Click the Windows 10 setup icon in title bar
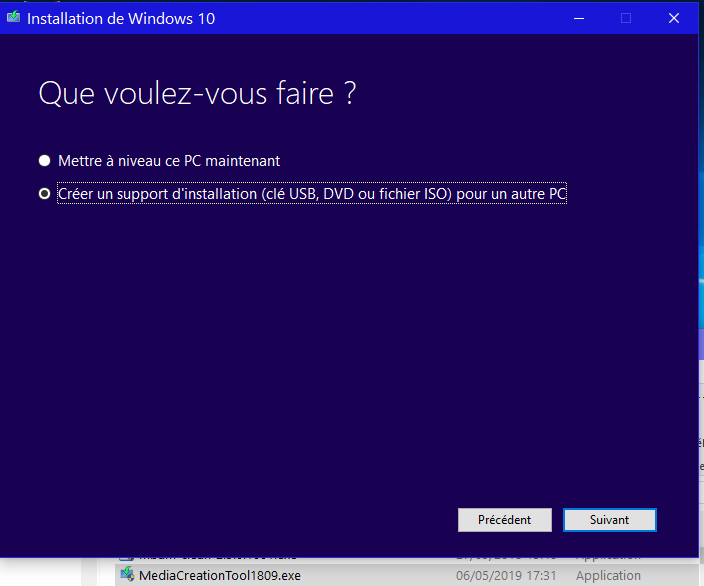 click(x=13, y=18)
